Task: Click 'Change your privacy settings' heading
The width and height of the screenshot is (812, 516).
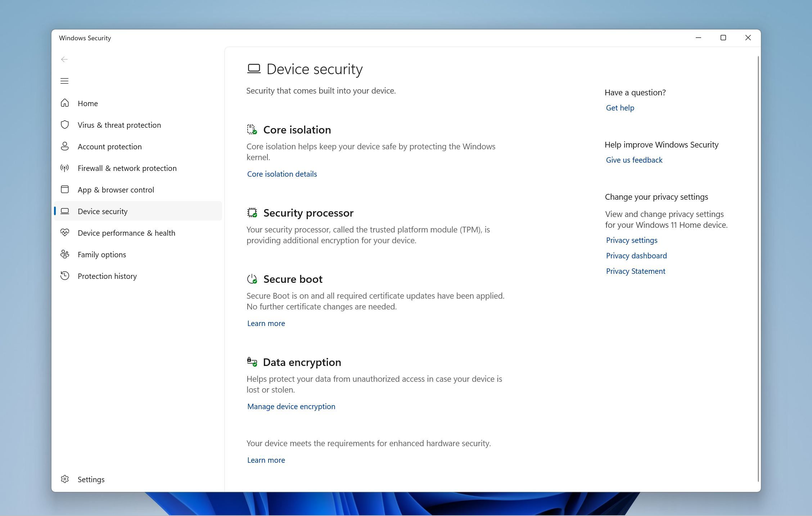Action: 656,197
